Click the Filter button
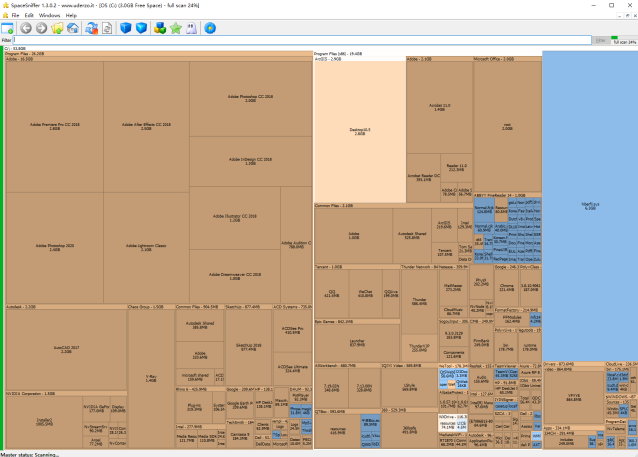 click(601, 40)
